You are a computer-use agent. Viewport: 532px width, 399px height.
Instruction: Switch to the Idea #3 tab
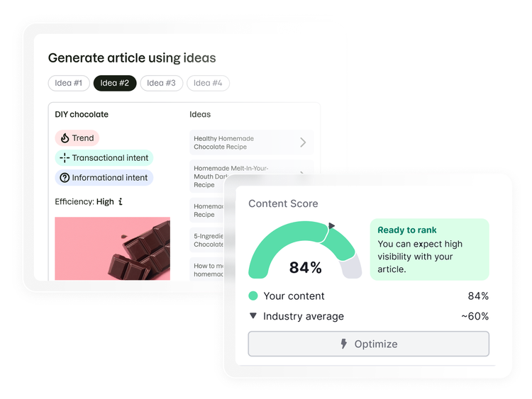161,83
